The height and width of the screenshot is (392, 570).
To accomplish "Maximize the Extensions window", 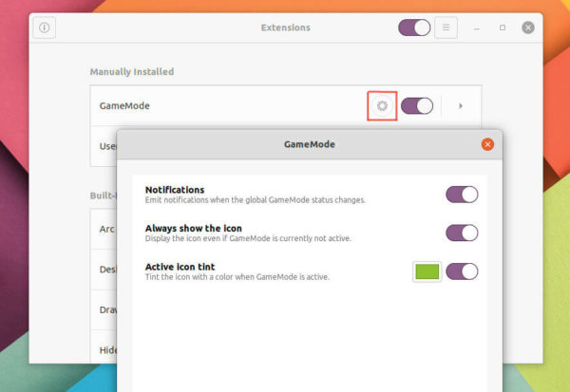I will click(x=503, y=28).
